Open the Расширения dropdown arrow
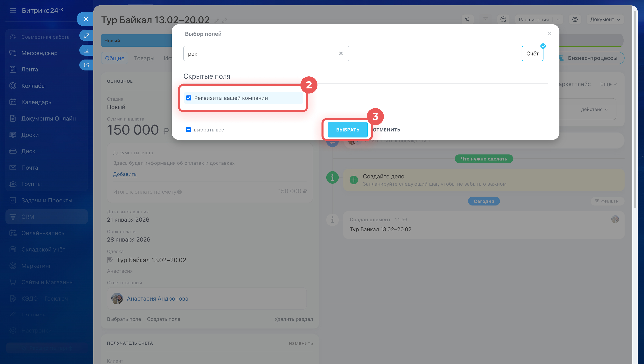 (x=558, y=19)
